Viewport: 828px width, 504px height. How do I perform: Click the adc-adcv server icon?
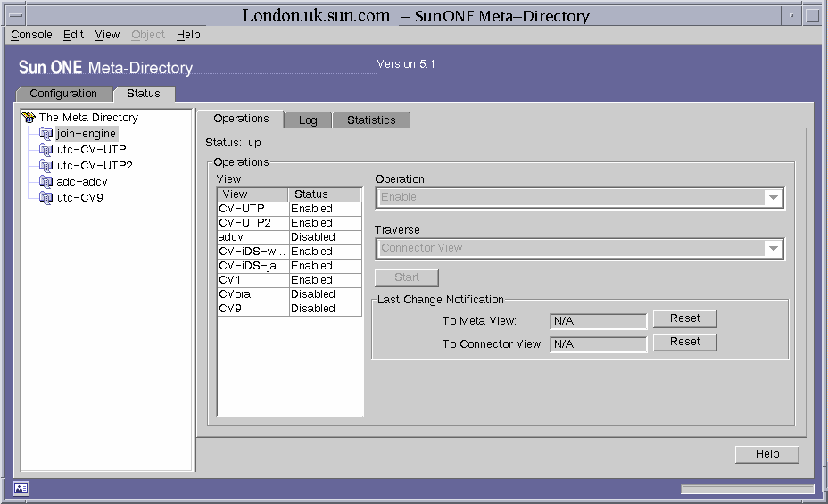click(46, 182)
